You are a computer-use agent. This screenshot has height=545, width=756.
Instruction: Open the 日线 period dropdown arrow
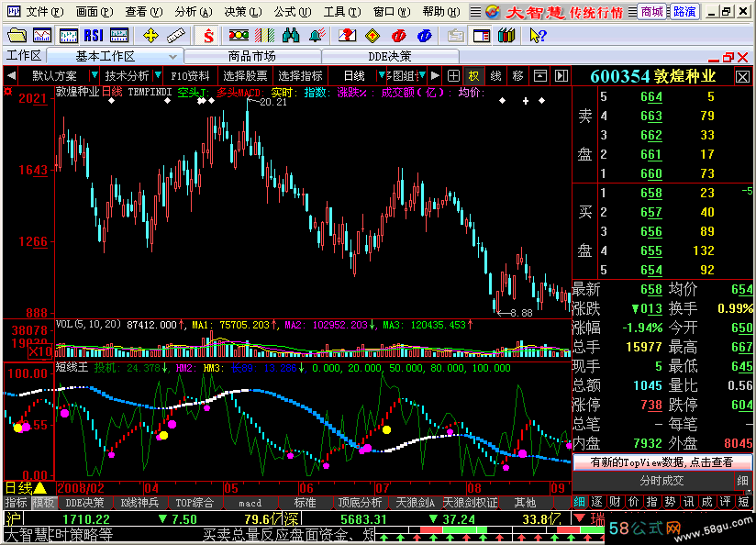coord(382,76)
